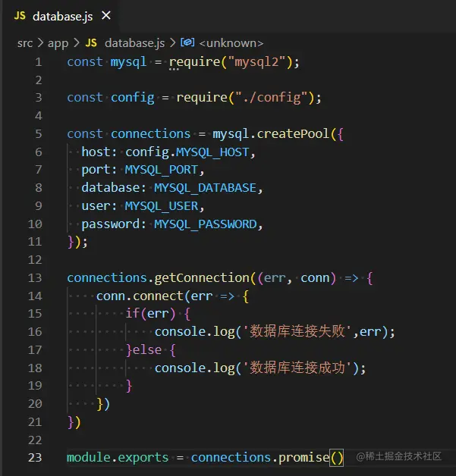The height and width of the screenshot is (476, 456).
Task: Open the src breadcrumb folder
Action: coord(24,43)
